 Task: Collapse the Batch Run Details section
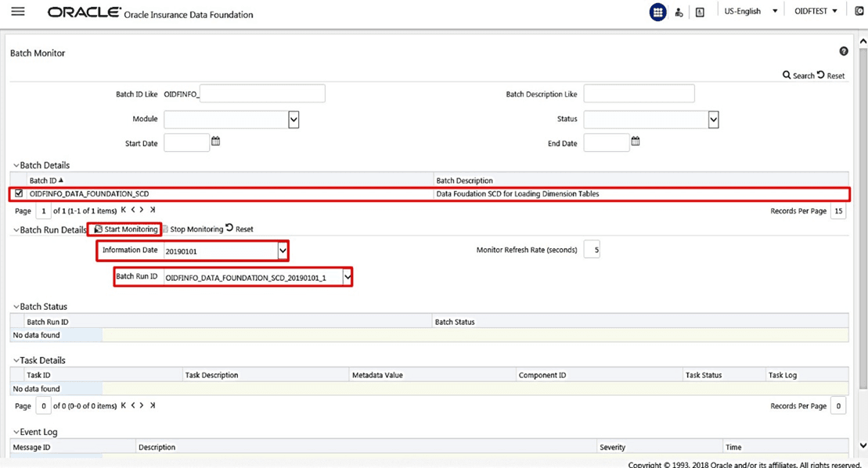(x=16, y=230)
